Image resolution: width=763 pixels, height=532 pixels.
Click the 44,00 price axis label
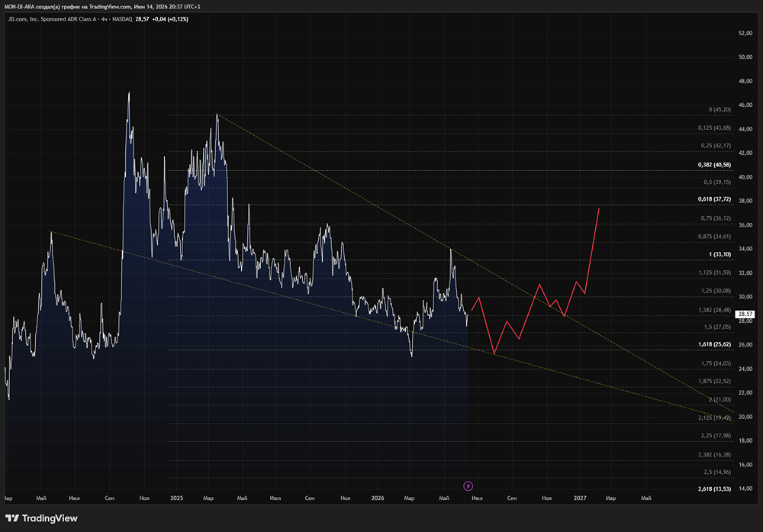point(745,129)
